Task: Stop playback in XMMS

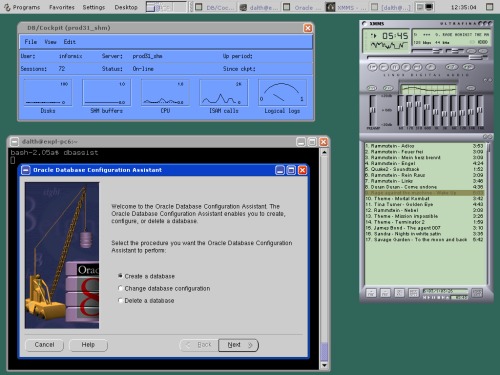Action: click(406, 67)
